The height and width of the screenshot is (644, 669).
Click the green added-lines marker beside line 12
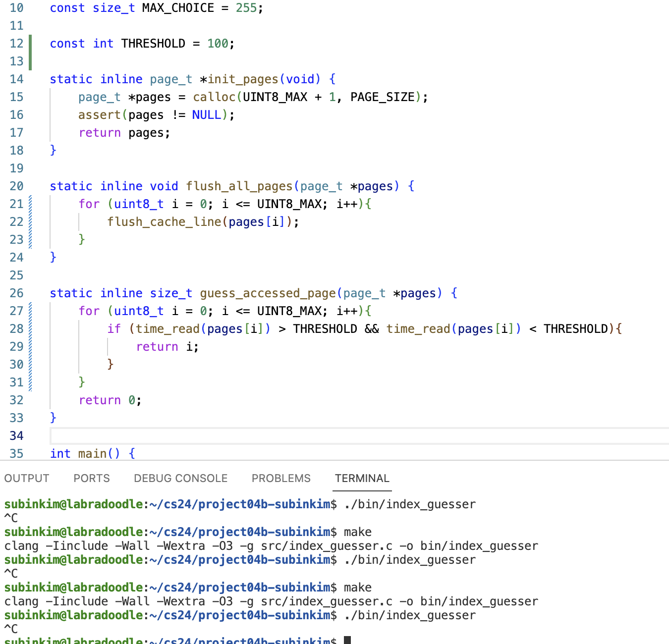coord(30,52)
